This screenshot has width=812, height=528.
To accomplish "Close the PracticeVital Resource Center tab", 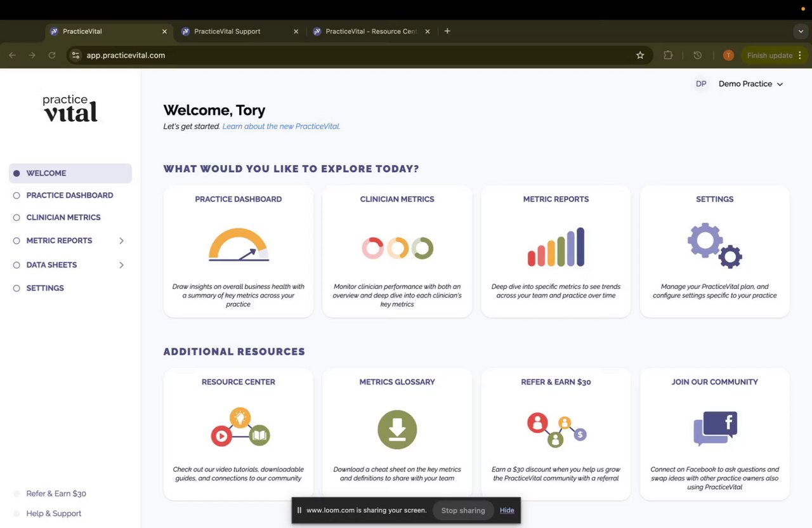I will tap(427, 31).
